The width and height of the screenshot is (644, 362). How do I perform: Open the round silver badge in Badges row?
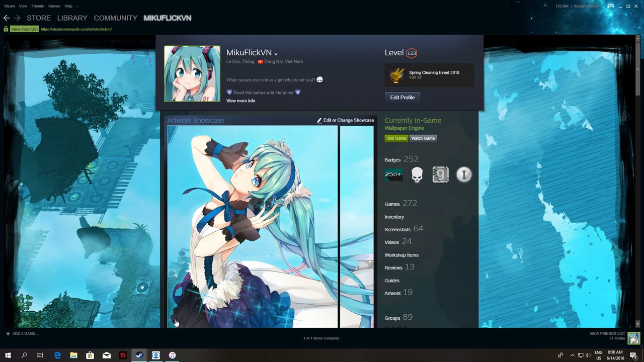(x=464, y=174)
